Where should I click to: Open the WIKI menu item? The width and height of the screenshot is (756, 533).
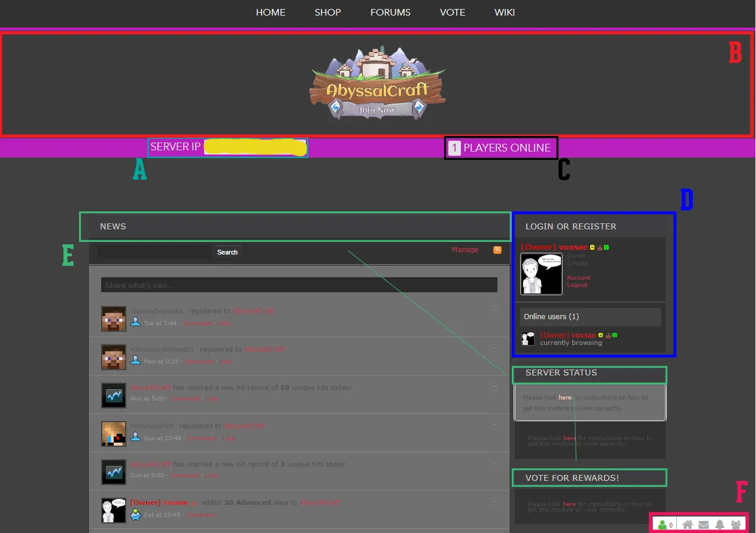[x=505, y=12]
